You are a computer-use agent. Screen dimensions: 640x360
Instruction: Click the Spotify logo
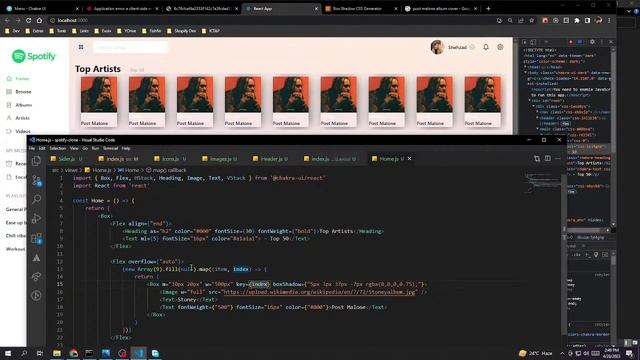pyautogui.click(x=33, y=56)
